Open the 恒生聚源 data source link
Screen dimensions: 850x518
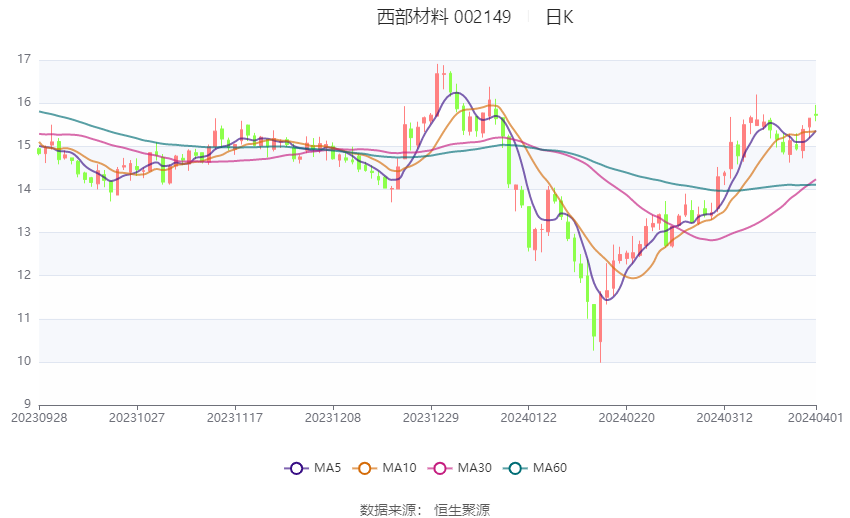(x=462, y=510)
